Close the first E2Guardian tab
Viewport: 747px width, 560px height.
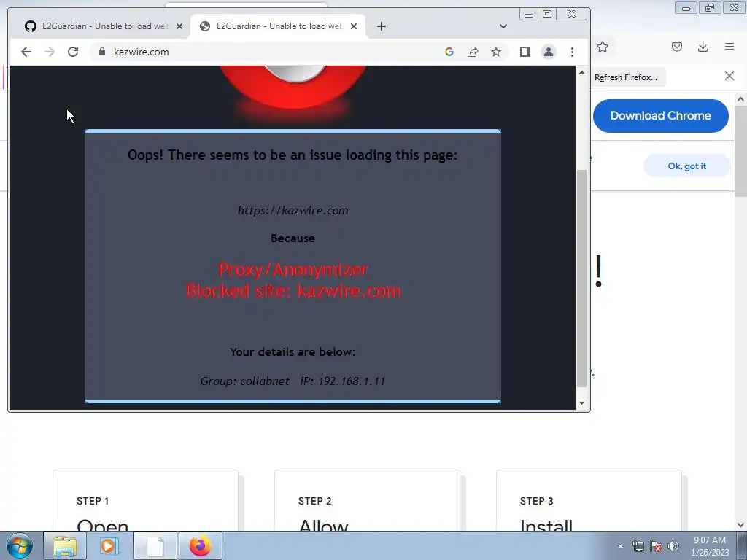(x=179, y=26)
